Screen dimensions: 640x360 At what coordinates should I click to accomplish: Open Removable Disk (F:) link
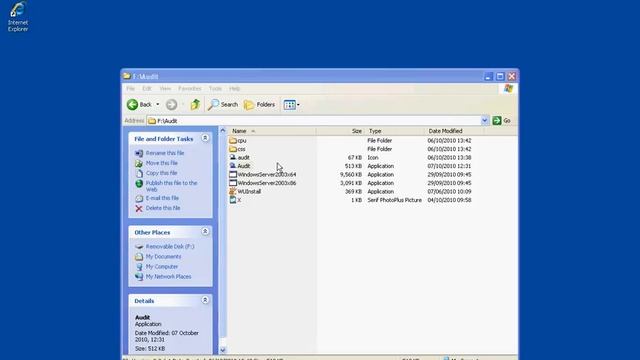click(170, 247)
